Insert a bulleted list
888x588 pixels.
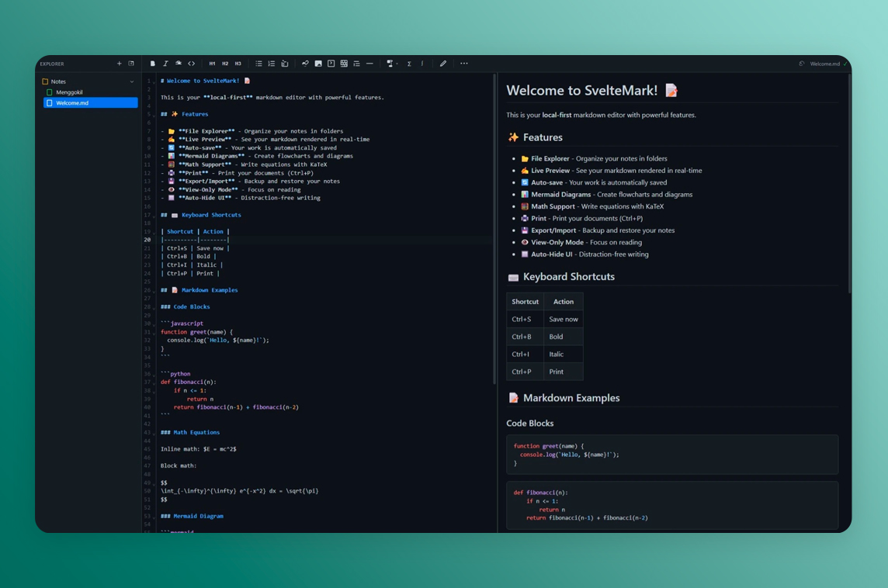coord(258,64)
